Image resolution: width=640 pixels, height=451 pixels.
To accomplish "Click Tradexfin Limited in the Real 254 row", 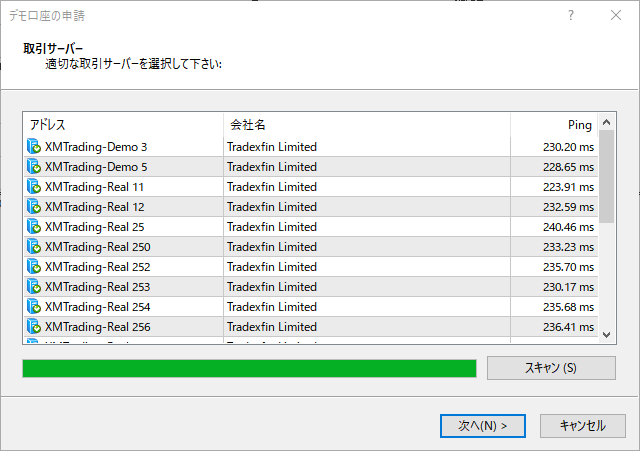I will pyautogui.click(x=272, y=307).
